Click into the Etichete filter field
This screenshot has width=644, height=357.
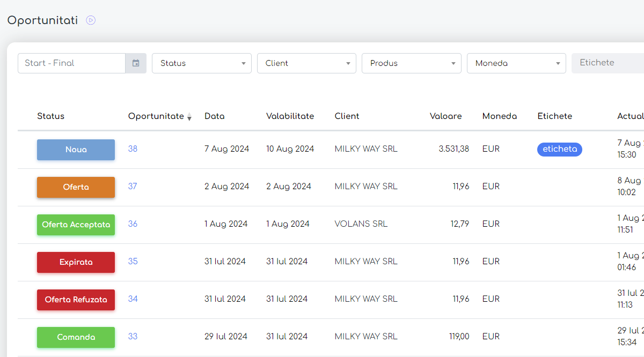(x=606, y=63)
